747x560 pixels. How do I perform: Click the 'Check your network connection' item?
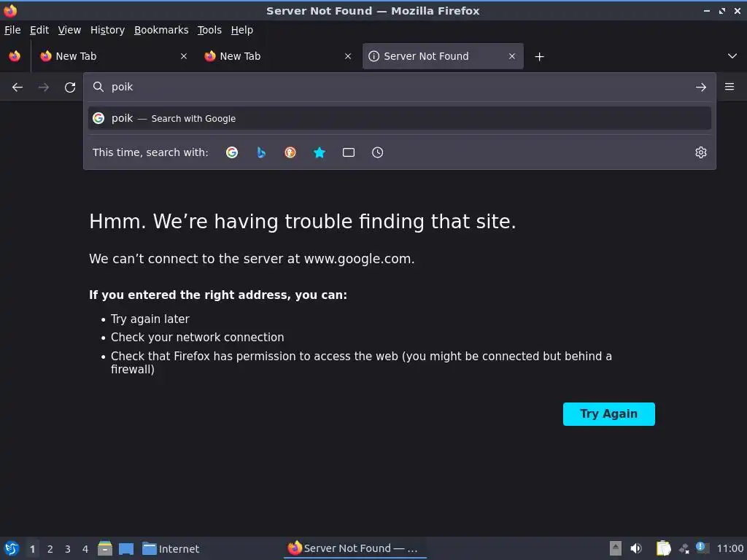pos(197,337)
